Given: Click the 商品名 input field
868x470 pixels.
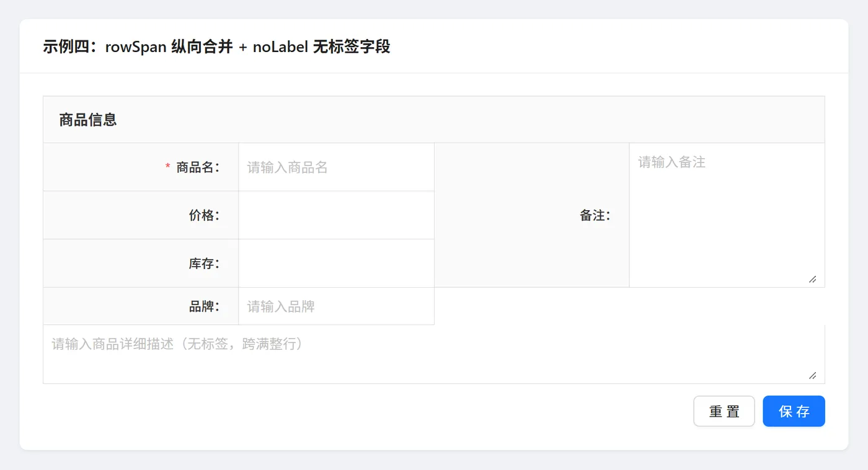Looking at the screenshot, I should (335, 167).
